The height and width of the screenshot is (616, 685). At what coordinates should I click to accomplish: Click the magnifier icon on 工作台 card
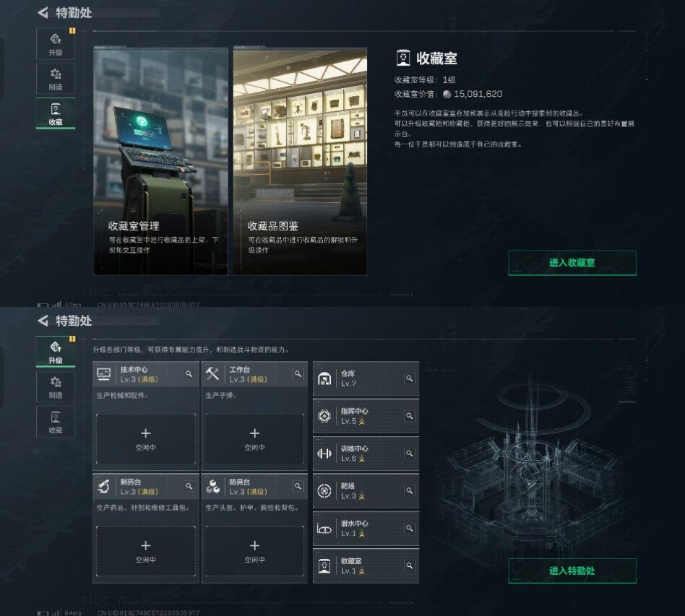click(298, 374)
